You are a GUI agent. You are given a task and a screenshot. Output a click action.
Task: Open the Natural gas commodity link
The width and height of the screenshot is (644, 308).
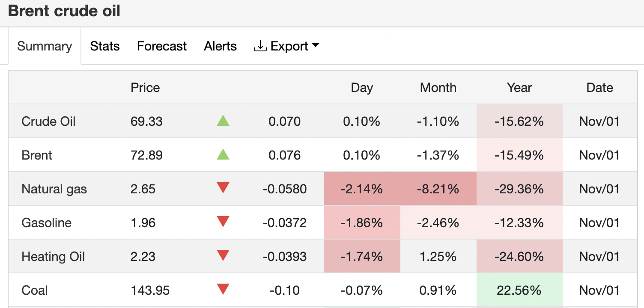pyautogui.click(x=54, y=189)
